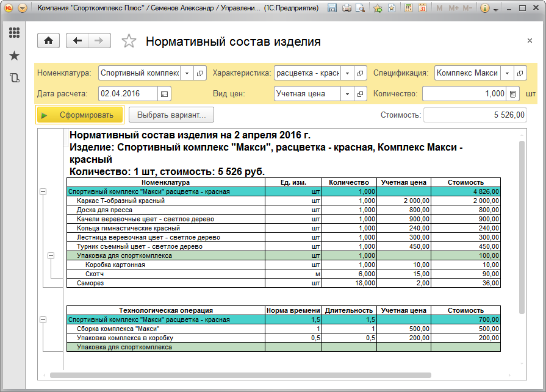Open the Спецификация dropdown list
Viewport: 546px width, 392px height.
click(x=506, y=73)
